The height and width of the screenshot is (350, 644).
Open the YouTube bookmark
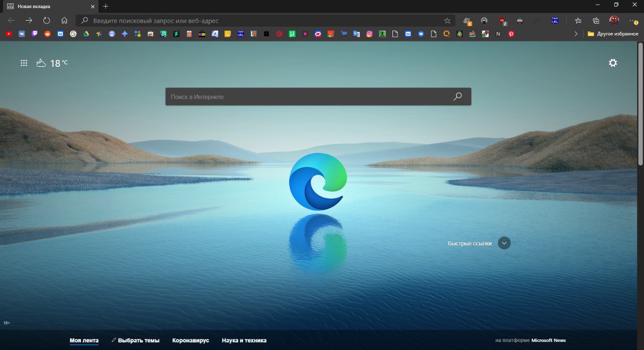(x=9, y=34)
